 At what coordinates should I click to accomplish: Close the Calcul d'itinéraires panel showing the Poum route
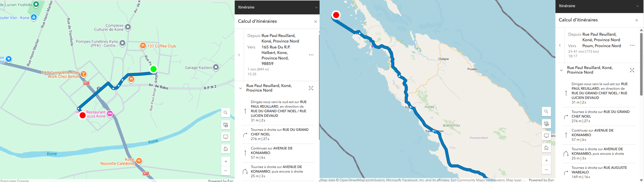(637, 20)
